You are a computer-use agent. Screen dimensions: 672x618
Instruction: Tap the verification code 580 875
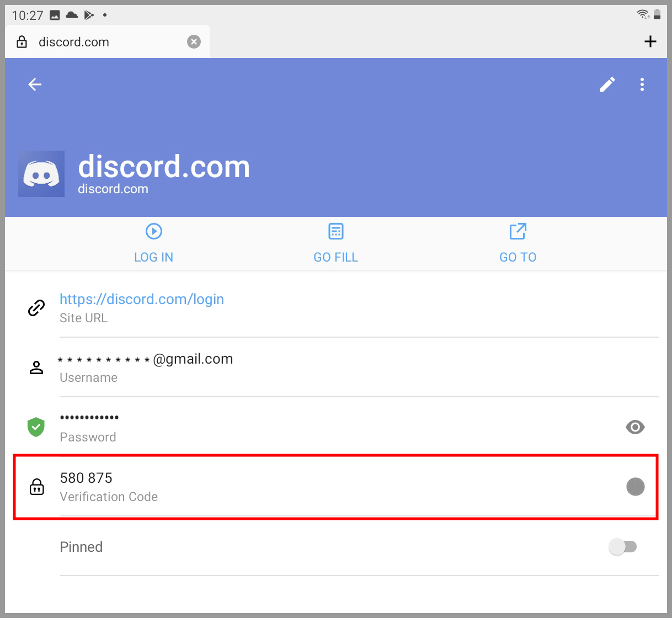tap(86, 478)
